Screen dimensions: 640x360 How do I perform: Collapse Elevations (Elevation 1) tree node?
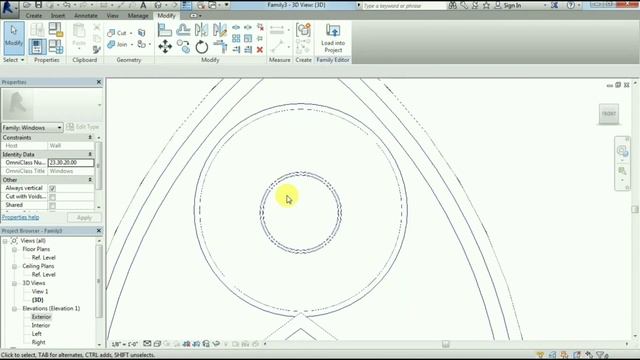[x=14, y=309]
